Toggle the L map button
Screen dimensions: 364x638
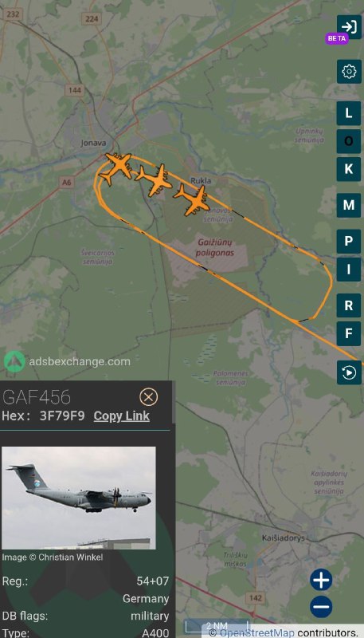tap(349, 113)
